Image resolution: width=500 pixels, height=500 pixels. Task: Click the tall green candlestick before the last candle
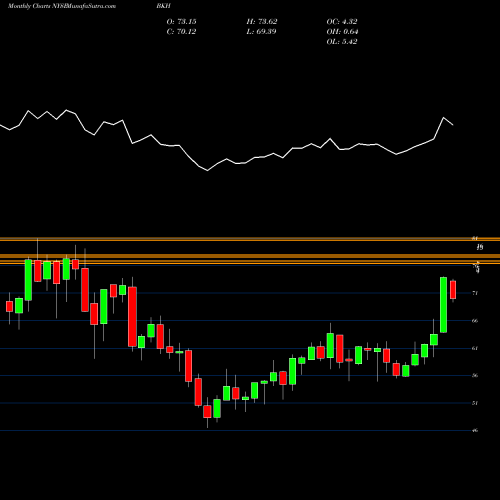coord(443,305)
